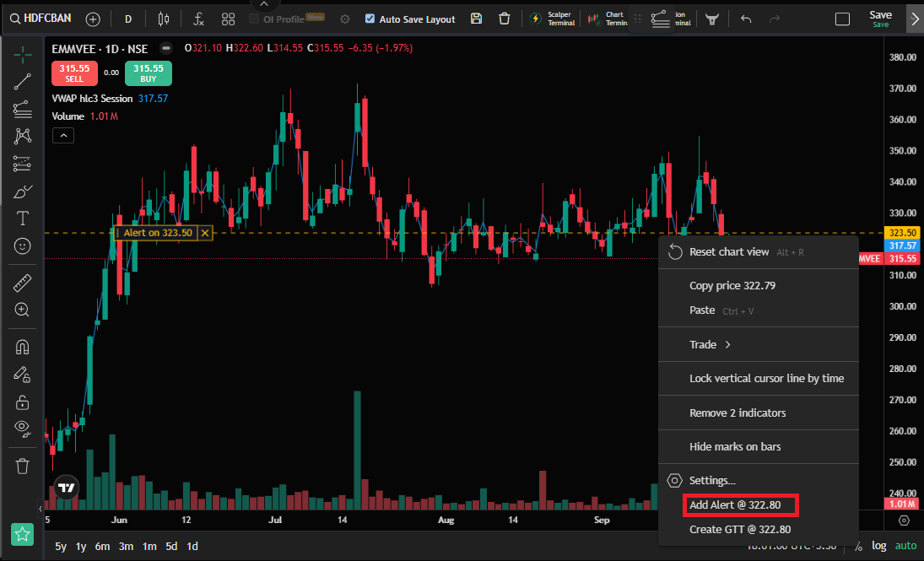Toggle percent scale
The width and height of the screenshot is (924, 561).
[x=859, y=546]
